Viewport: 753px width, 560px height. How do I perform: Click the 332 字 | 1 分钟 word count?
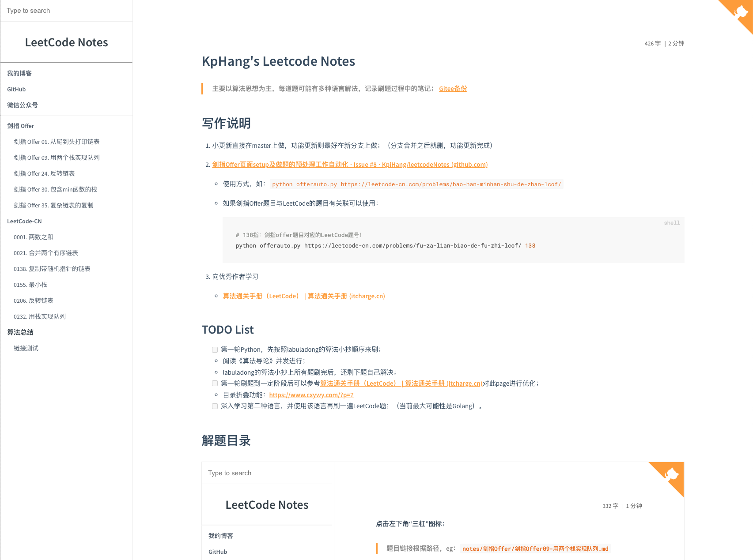tap(622, 506)
